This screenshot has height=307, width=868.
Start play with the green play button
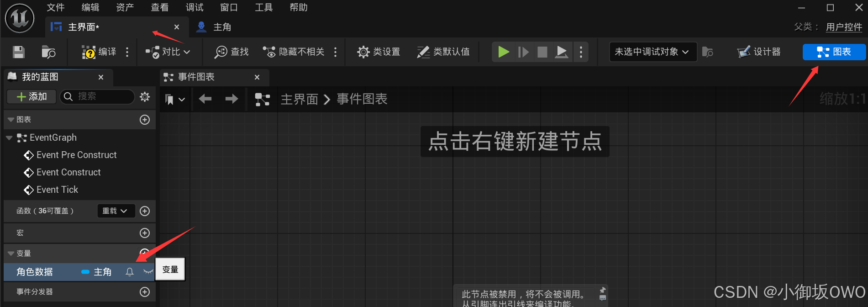[504, 52]
